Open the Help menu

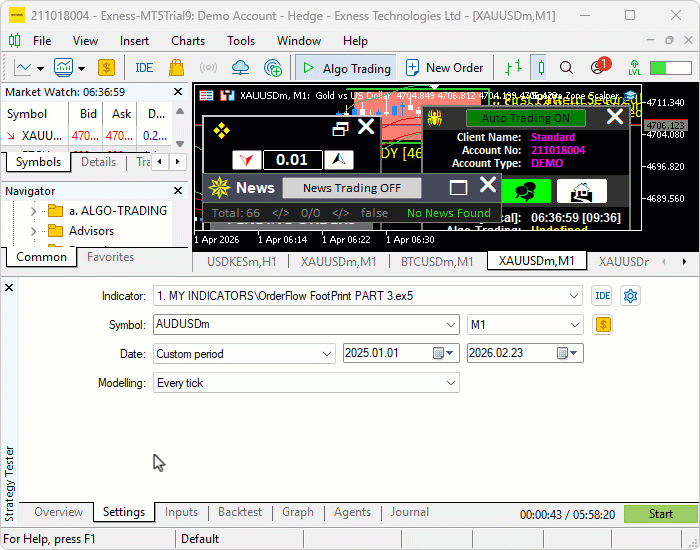click(355, 41)
